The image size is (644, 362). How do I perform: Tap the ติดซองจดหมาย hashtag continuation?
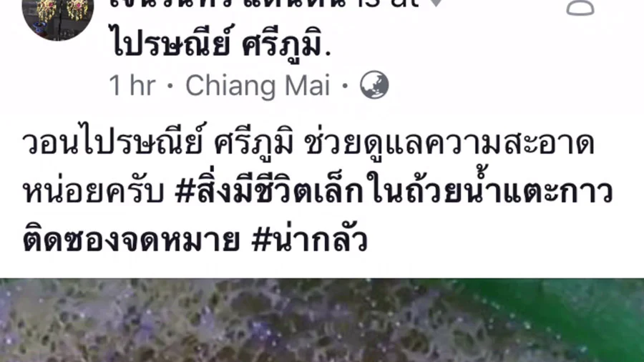pos(131,240)
